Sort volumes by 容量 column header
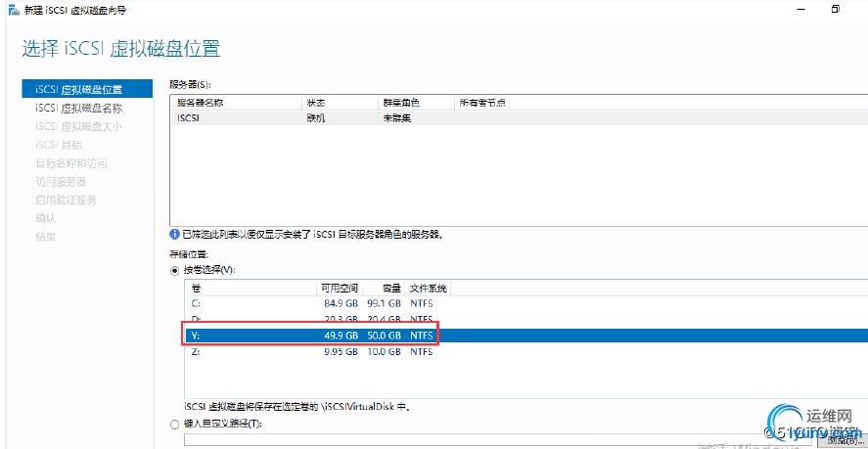Viewport: 868px width, 449px height. (383, 289)
